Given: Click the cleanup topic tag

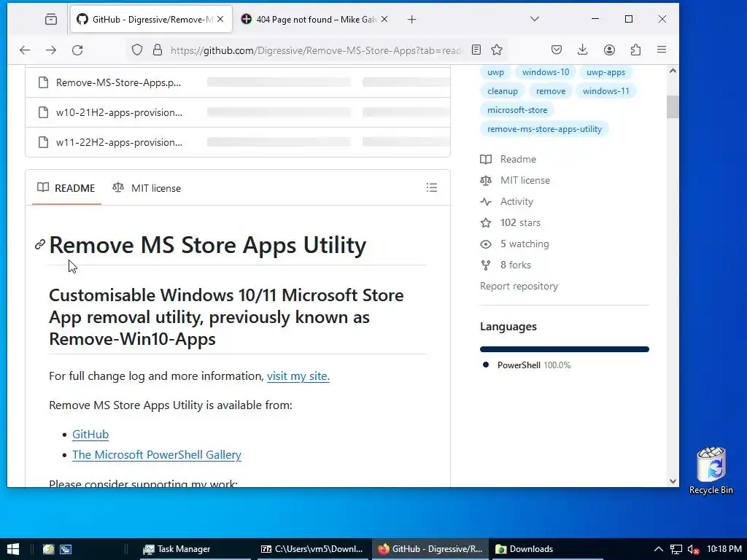Looking at the screenshot, I should [x=503, y=91].
